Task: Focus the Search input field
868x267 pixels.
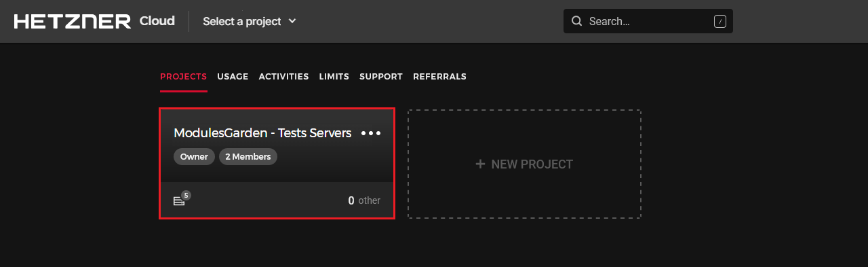Action: [x=648, y=21]
